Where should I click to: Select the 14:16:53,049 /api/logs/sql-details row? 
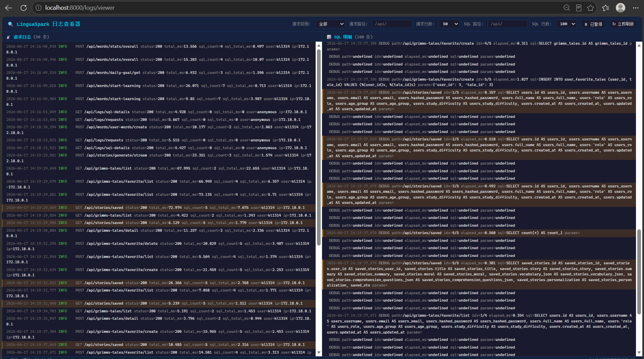(159, 112)
